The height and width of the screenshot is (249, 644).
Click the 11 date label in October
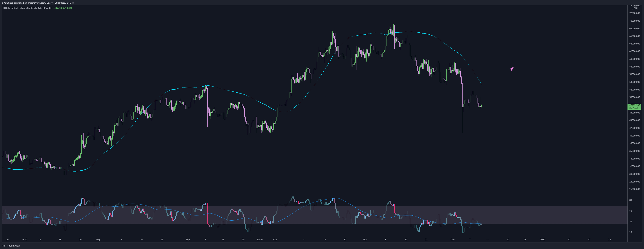point(304,240)
